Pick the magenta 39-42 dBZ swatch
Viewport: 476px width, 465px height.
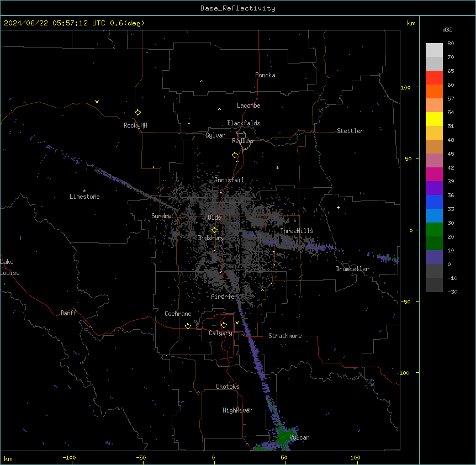point(434,174)
